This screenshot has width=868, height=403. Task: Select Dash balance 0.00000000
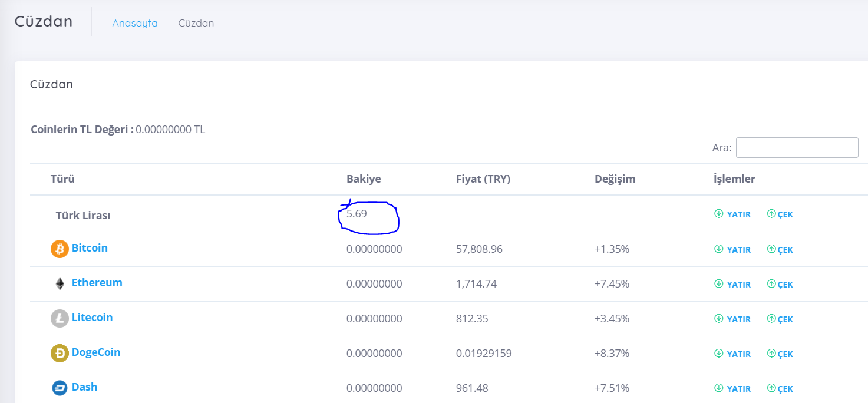coord(374,388)
